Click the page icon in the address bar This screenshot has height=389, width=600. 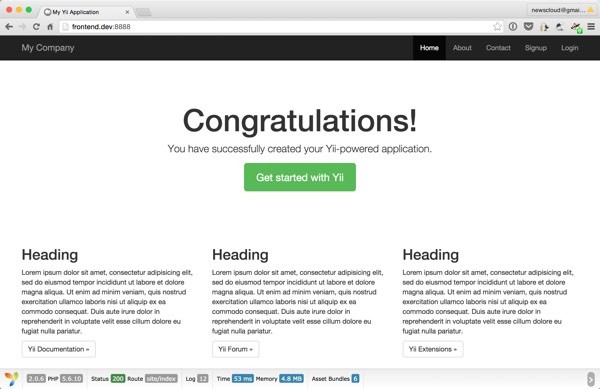tap(65, 26)
